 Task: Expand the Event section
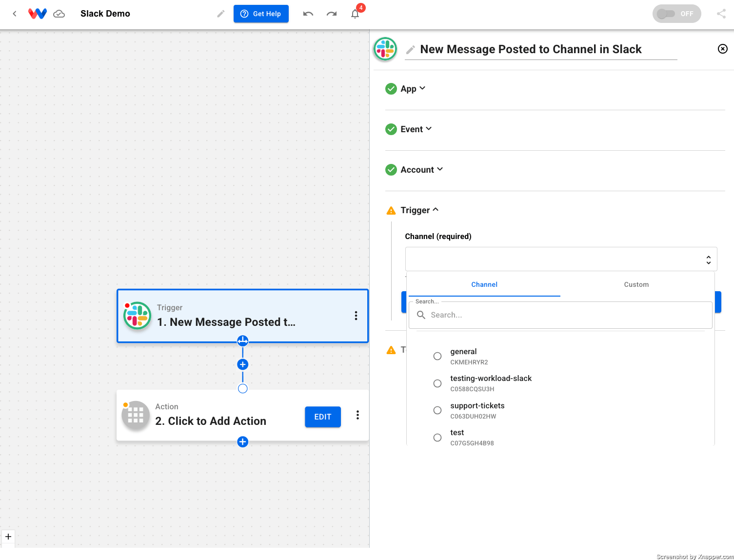pyautogui.click(x=416, y=129)
